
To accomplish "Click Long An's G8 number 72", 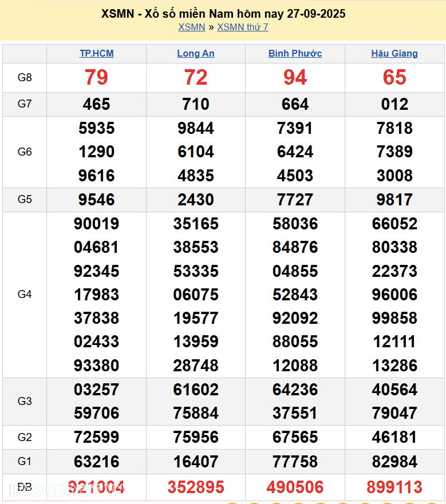I will 196,77.
